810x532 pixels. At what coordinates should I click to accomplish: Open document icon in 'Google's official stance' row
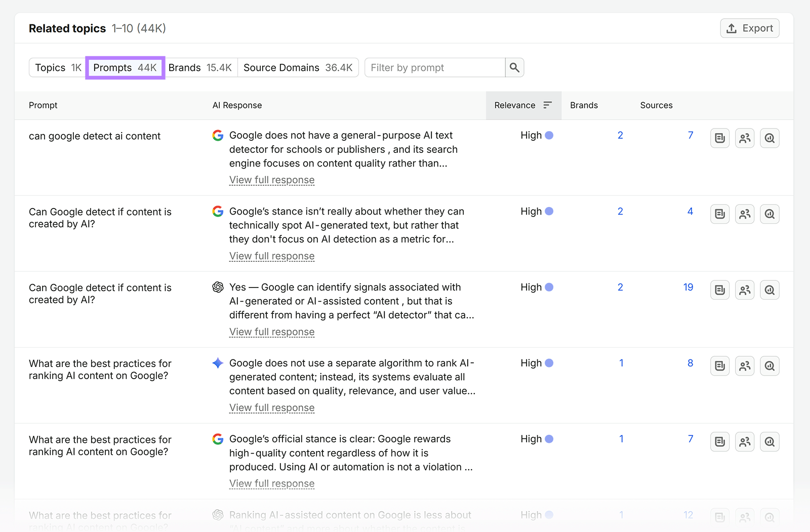point(720,442)
